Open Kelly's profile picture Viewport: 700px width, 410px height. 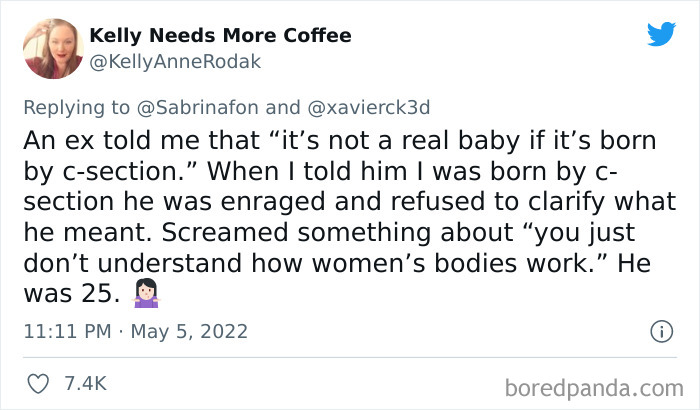pyautogui.click(x=52, y=47)
